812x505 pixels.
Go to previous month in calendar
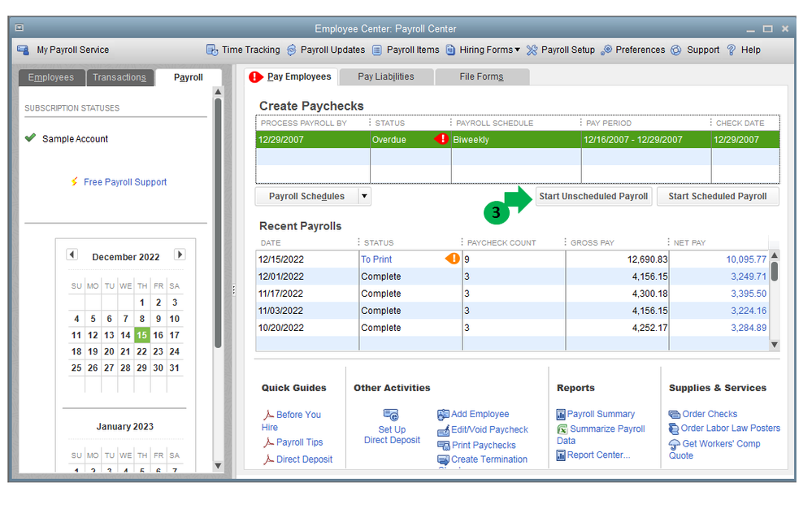pos(72,255)
